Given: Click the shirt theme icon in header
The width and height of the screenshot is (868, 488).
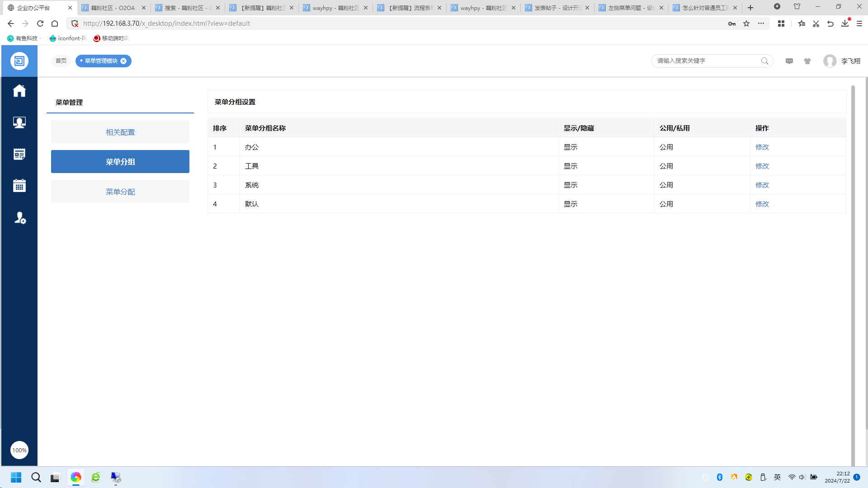Looking at the screenshot, I should 807,61.
